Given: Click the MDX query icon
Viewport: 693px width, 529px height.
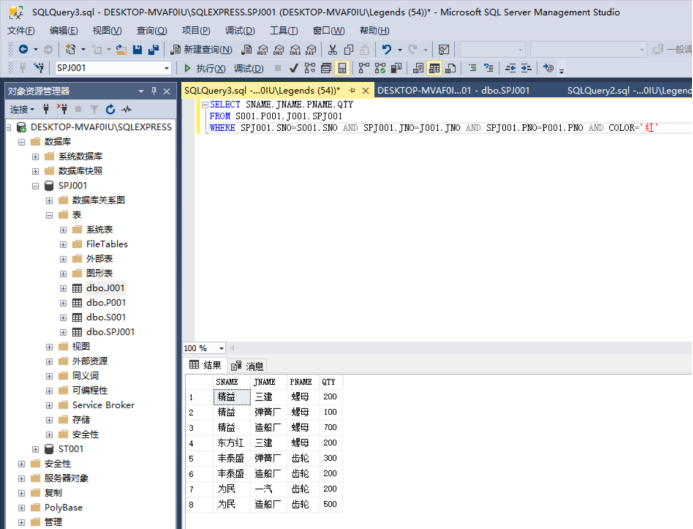Looking at the screenshot, I should 263,49.
